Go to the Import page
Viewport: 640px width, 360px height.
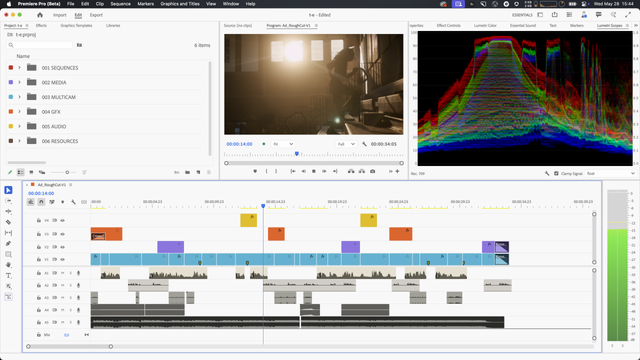(x=60, y=15)
